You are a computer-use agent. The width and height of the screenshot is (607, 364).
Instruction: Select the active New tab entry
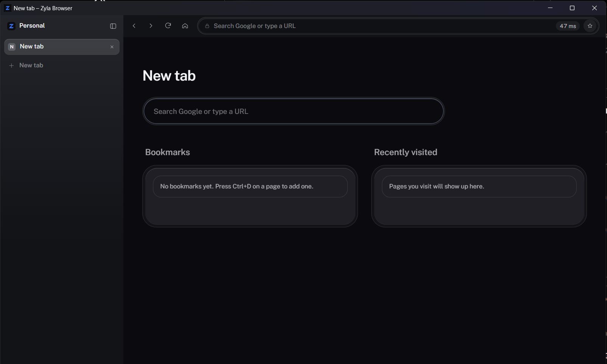click(62, 47)
